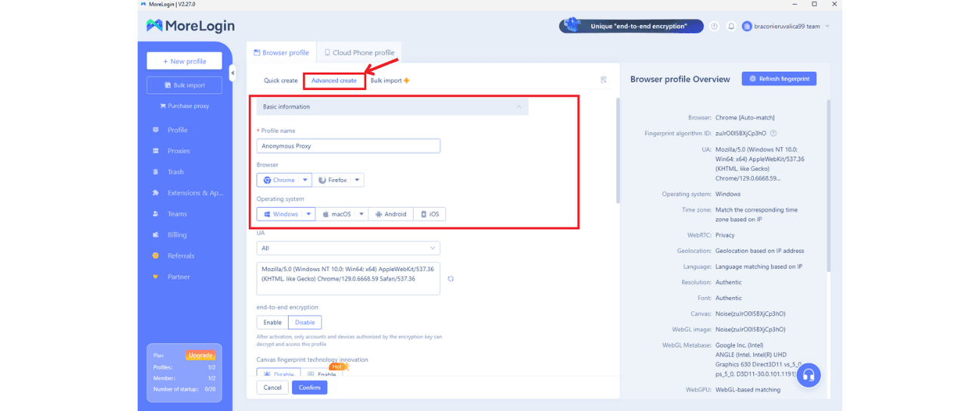Image resolution: width=980 pixels, height=411 pixels.
Task: Disable end-to-end encryption
Action: pos(305,323)
